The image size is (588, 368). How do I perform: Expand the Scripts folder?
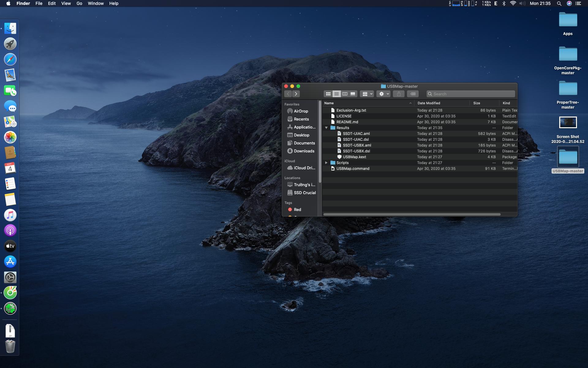pos(326,163)
